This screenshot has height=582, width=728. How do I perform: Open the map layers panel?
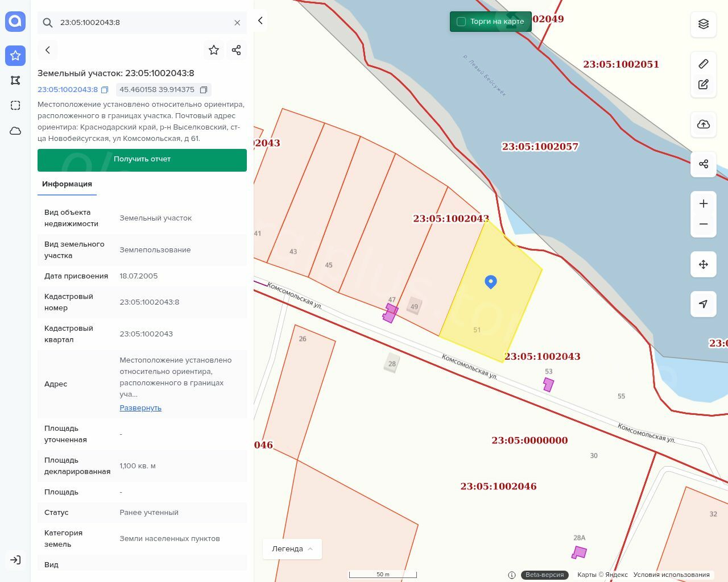tap(703, 24)
